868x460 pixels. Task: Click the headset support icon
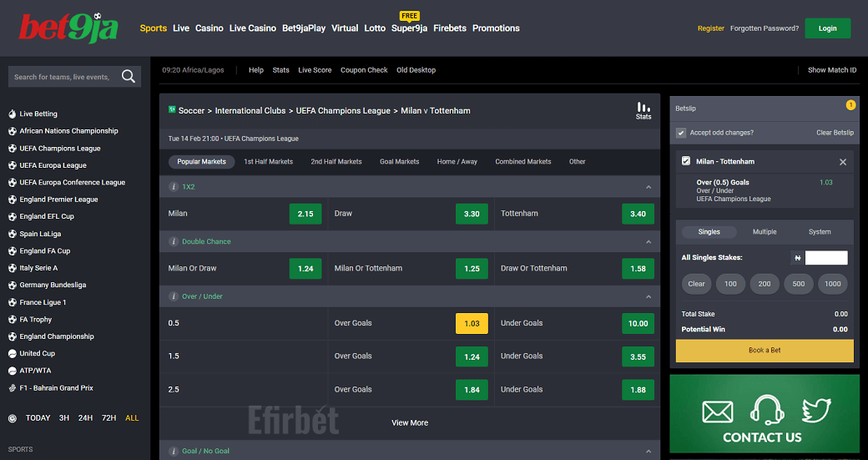pos(767,410)
